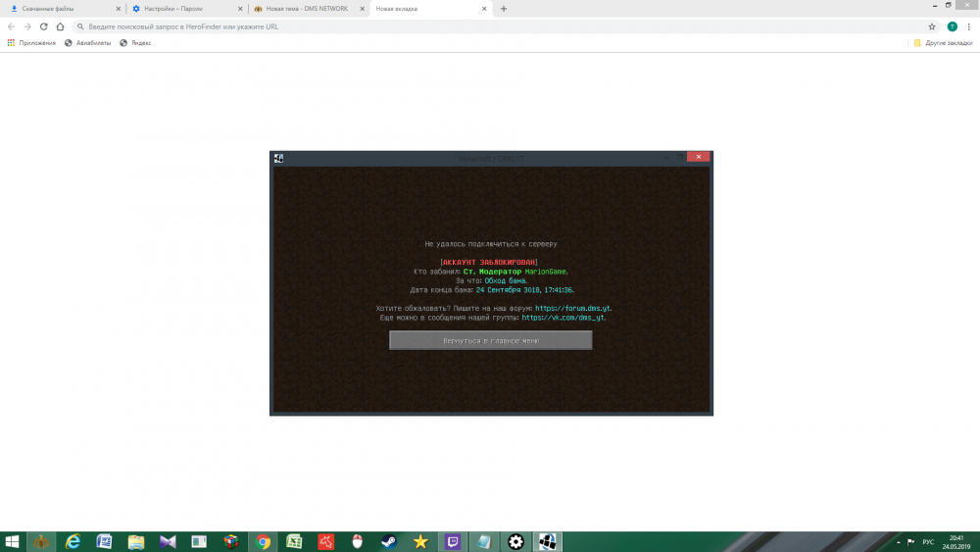The width and height of the screenshot is (980, 552).
Task: Open Steam from the taskbar
Action: coord(389,541)
